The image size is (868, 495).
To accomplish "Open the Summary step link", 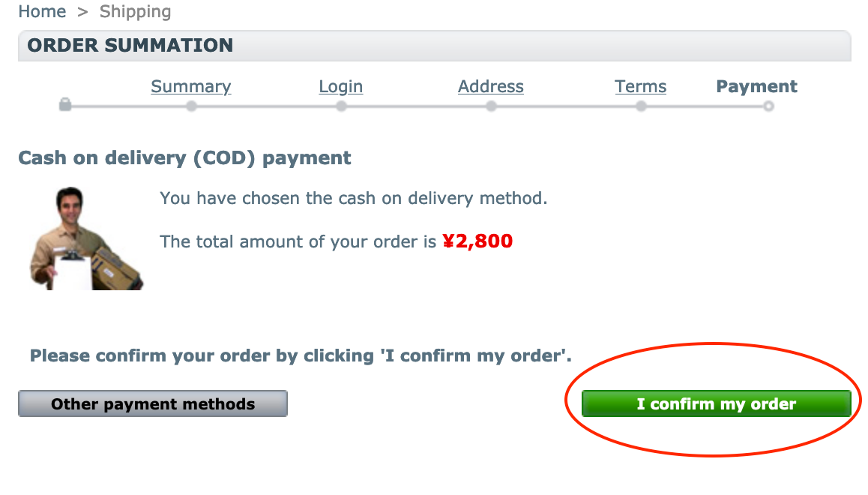I will click(x=191, y=86).
